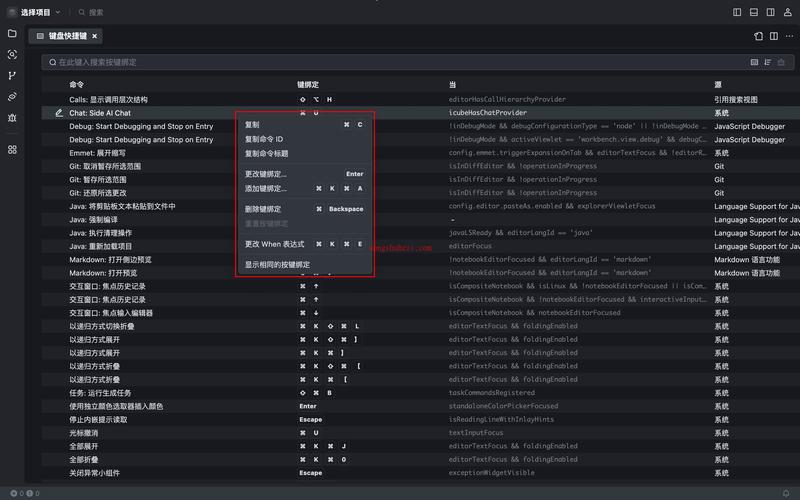Click the 命令 column header
Viewport: 800px width, 500px height.
pos(77,85)
